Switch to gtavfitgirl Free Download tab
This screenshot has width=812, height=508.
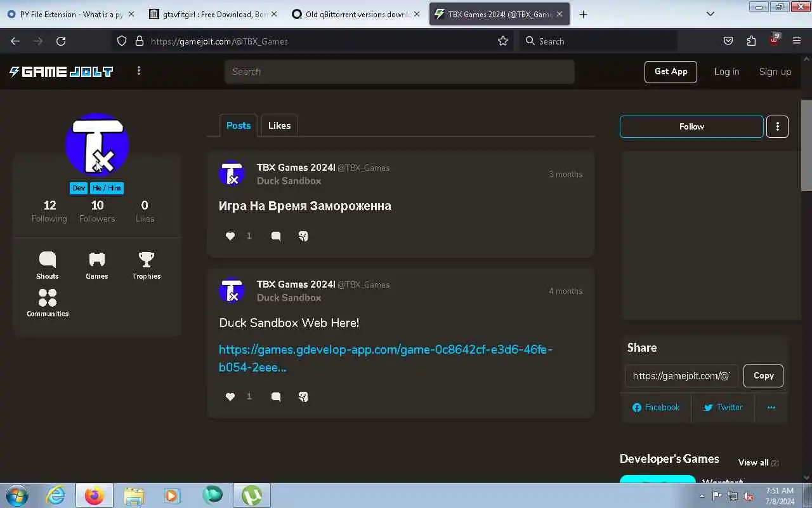213,14
